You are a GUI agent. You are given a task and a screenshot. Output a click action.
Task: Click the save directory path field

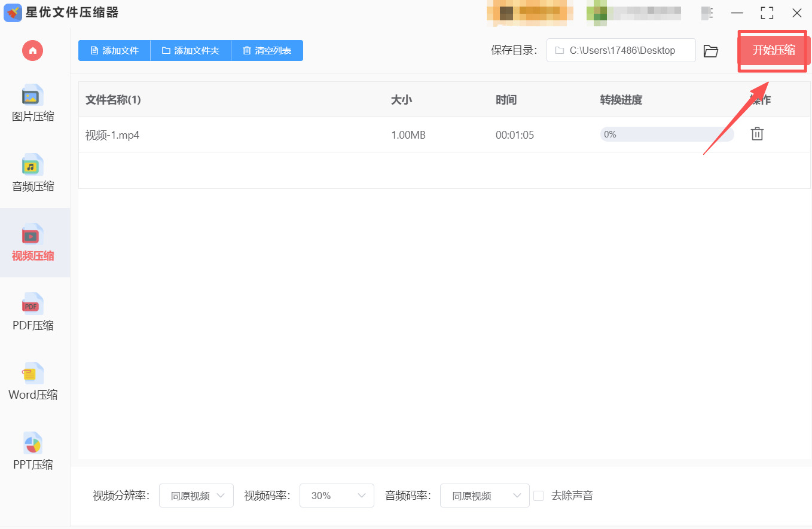[x=621, y=50]
